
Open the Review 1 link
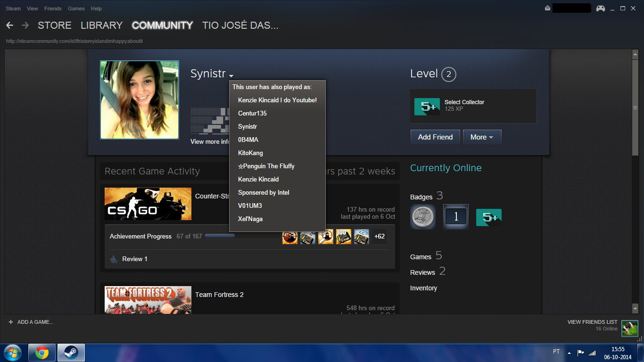(x=135, y=259)
